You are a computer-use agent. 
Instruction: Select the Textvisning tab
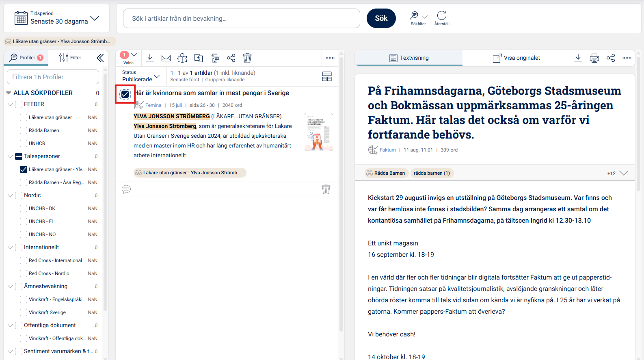coord(409,58)
